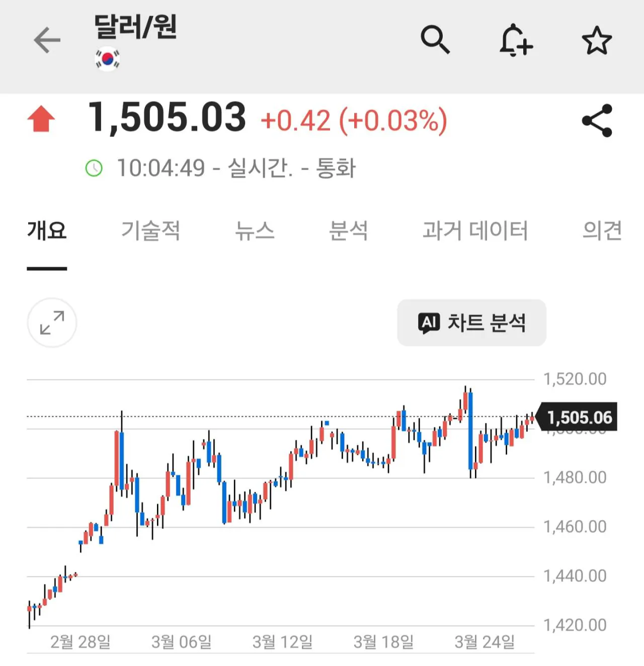
Task: Tap the South Korea flag icon
Action: (107, 59)
